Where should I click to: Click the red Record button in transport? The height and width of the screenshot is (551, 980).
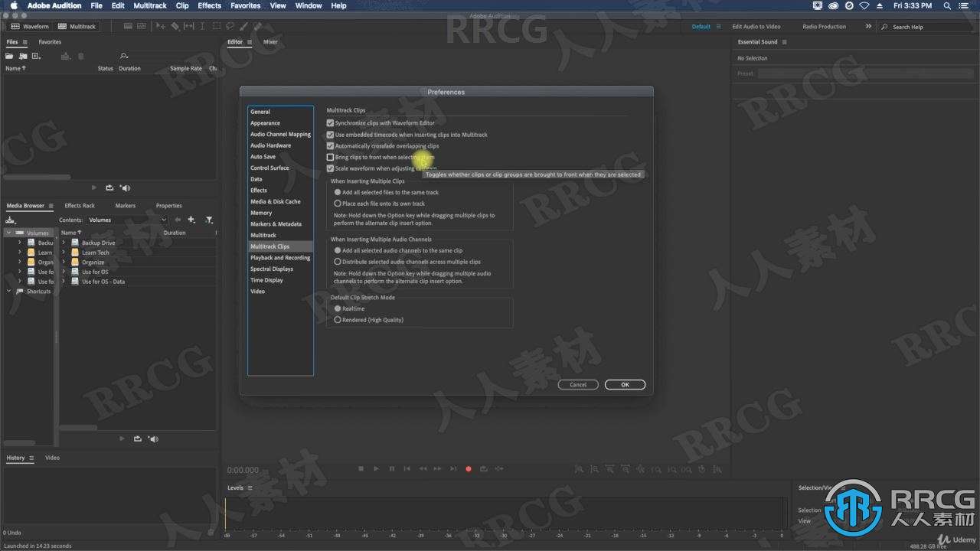click(469, 468)
